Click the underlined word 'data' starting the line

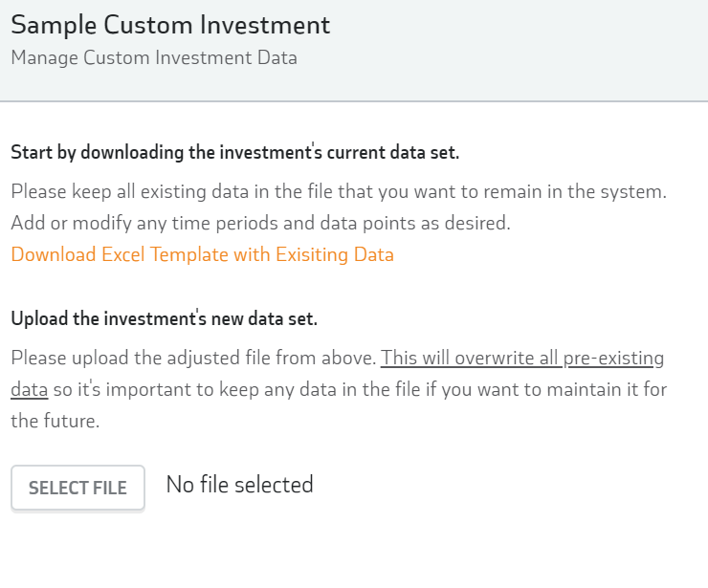click(30, 390)
